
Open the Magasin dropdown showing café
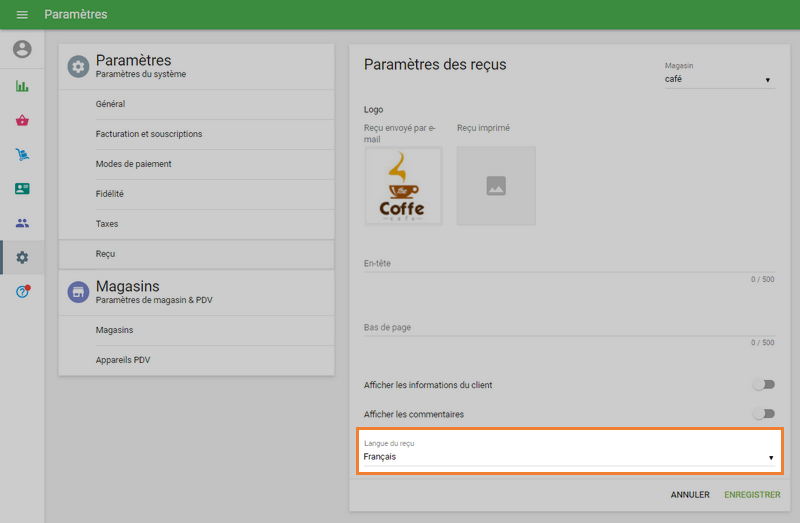pyautogui.click(x=719, y=79)
